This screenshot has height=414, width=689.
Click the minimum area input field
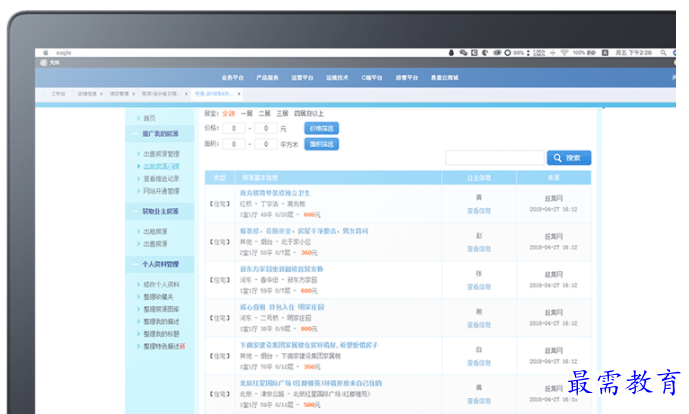tap(234, 144)
